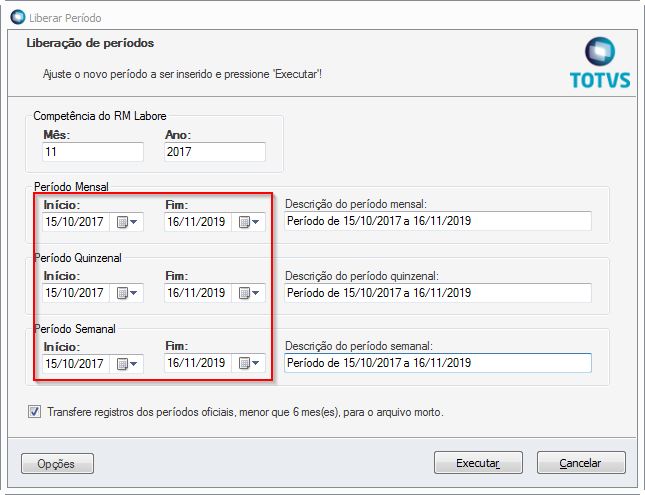Image resolution: width=645 pixels, height=495 pixels.
Task: Open the Opções button
Action: (57, 464)
